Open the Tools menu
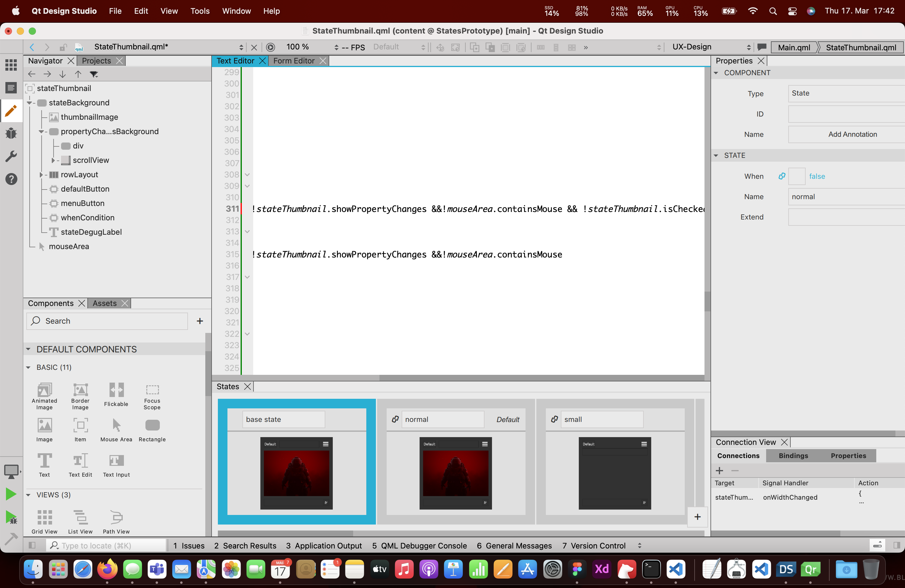The width and height of the screenshot is (905, 588). click(200, 11)
